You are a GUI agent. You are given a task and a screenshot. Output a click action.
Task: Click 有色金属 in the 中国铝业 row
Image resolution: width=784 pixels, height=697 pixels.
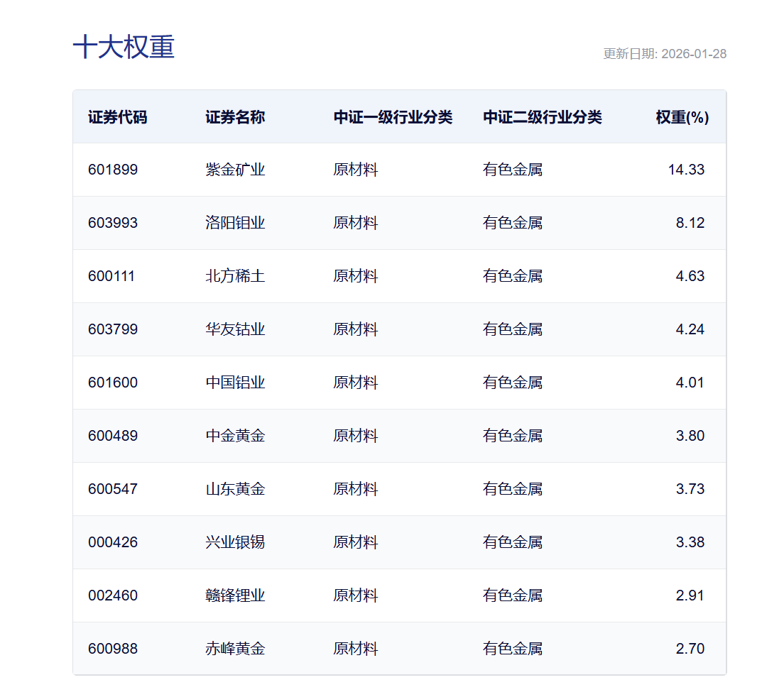(513, 383)
